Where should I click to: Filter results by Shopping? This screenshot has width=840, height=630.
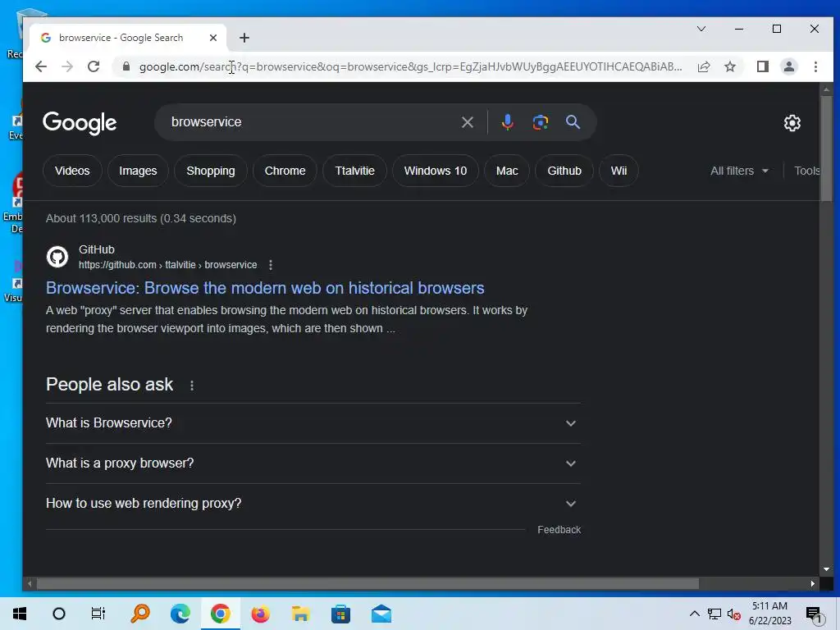pyautogui.click(x=211, y=171)
